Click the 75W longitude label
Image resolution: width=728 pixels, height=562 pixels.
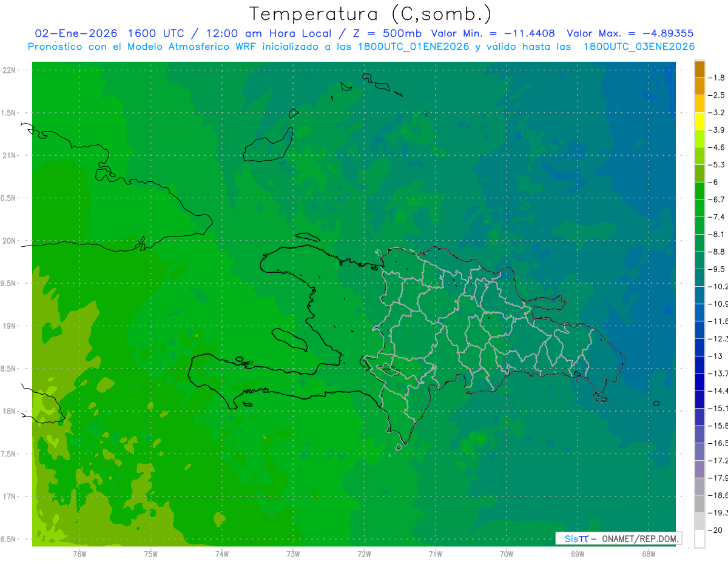[x=151, y=554]
